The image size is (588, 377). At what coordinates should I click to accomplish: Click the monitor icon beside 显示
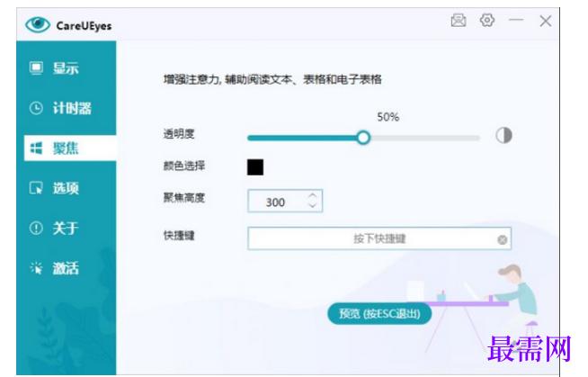(x=36, y=68)
